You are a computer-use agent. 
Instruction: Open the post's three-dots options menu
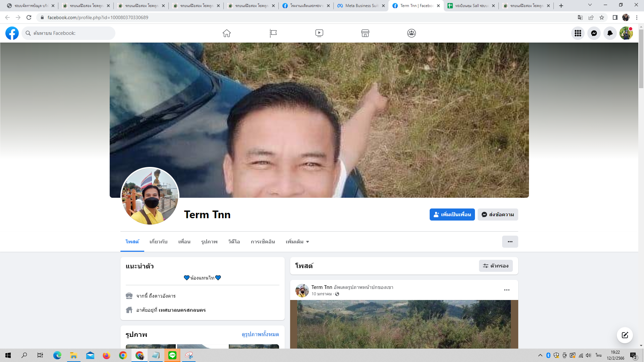506,290
